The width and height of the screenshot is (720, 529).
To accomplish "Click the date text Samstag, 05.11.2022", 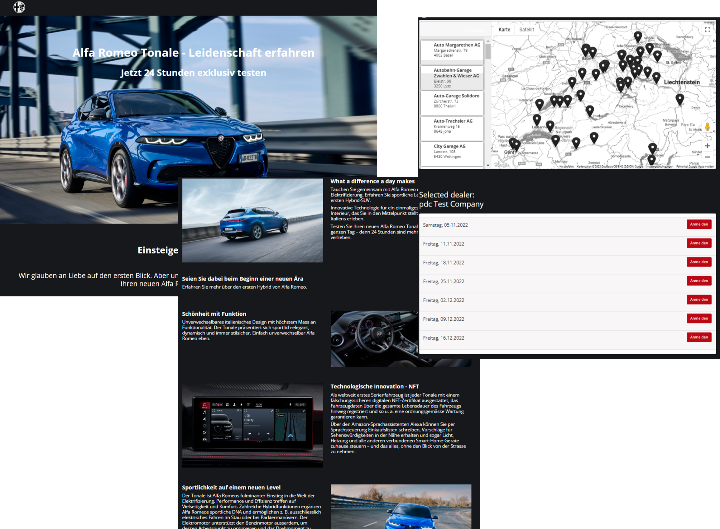I will point(445,225).
